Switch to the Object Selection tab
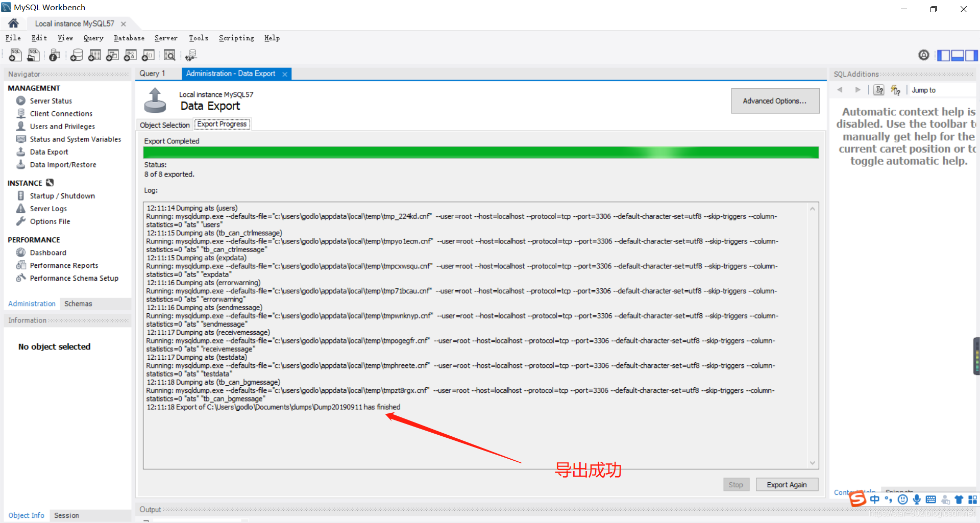Viewport: 980px width, 523px height. point(164,124)
